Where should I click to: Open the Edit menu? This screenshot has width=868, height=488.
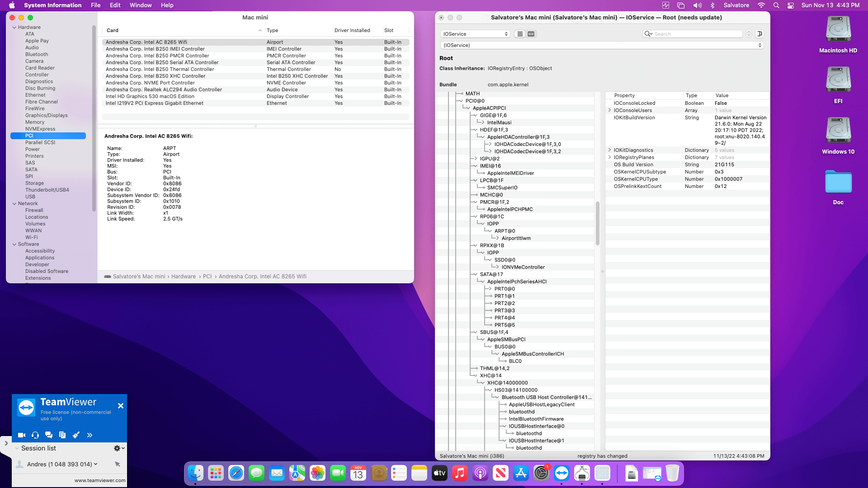pos(115,5)
